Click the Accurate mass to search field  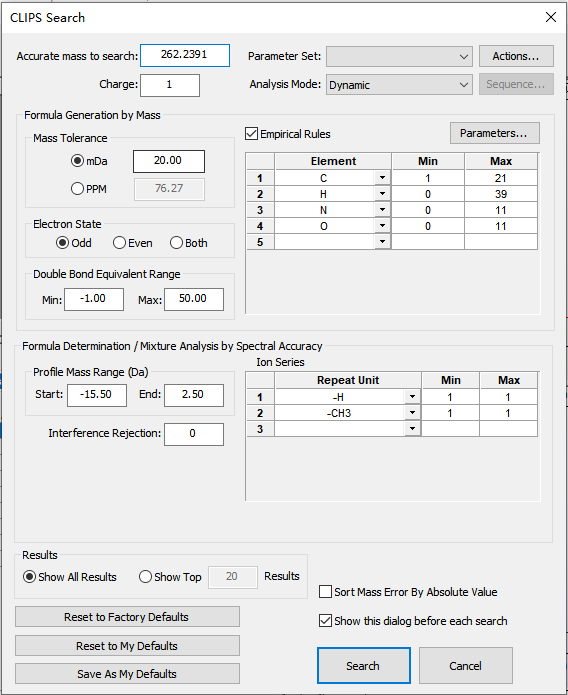(185, 55)
